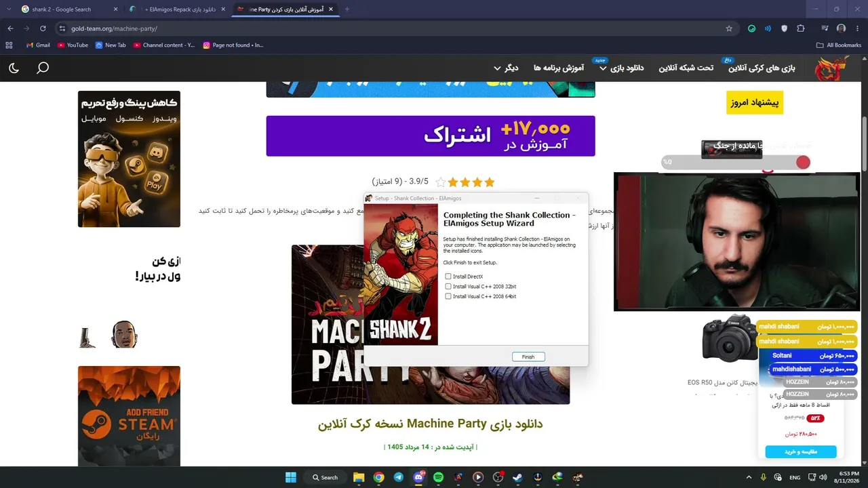868x488 pixels.
Task: Click the Canon EOS R50 camera image
Action: 730,338
